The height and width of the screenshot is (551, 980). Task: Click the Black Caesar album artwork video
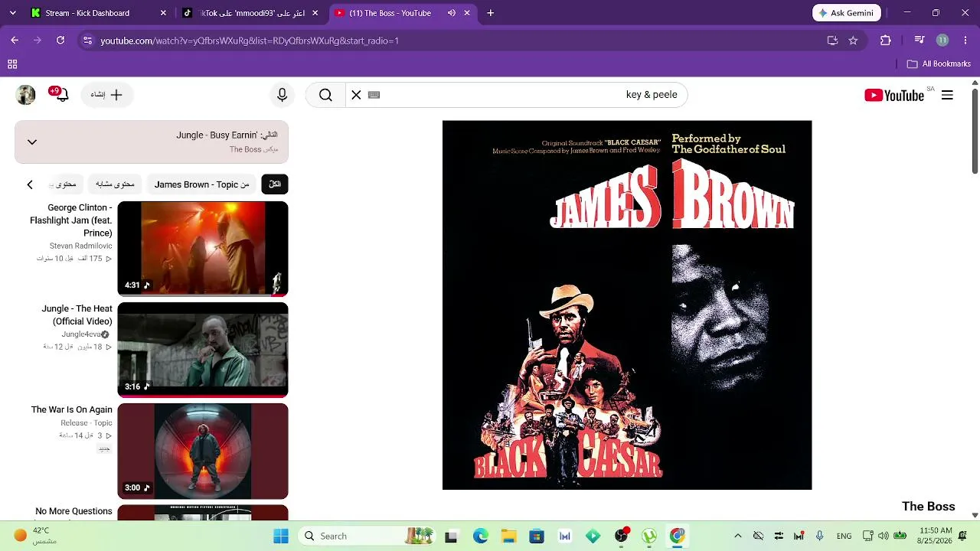tap(627, 305)
